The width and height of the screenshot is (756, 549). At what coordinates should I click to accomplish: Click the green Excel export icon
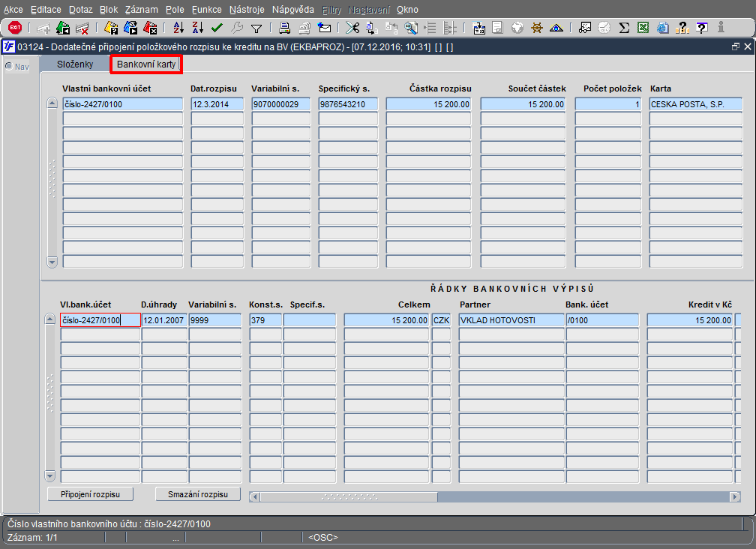tap(643, 28)
